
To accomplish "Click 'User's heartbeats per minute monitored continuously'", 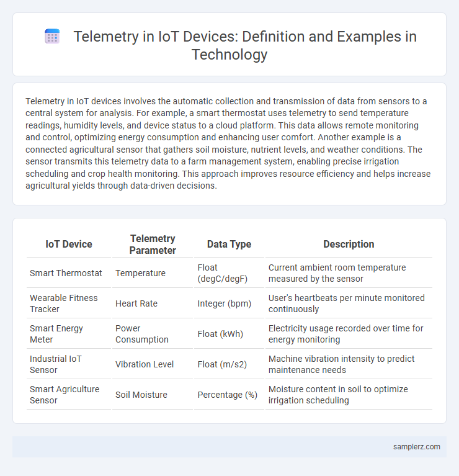I will 349,303.
